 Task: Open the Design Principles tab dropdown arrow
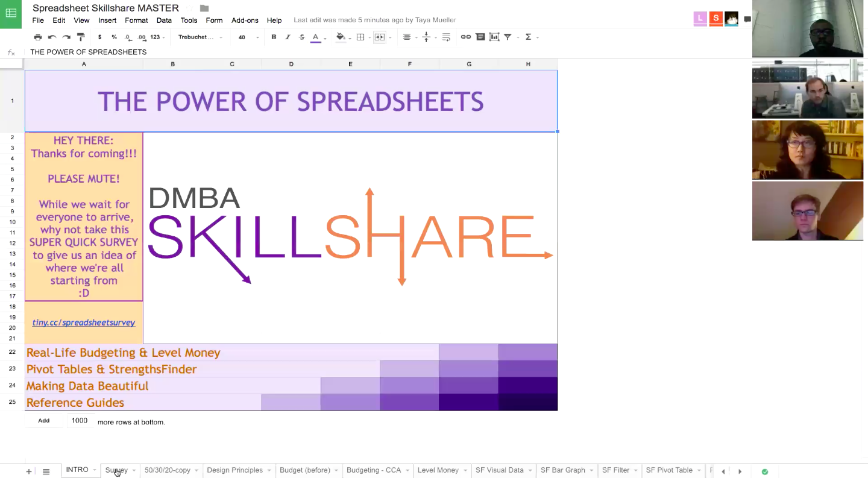[x=269, y=470]
